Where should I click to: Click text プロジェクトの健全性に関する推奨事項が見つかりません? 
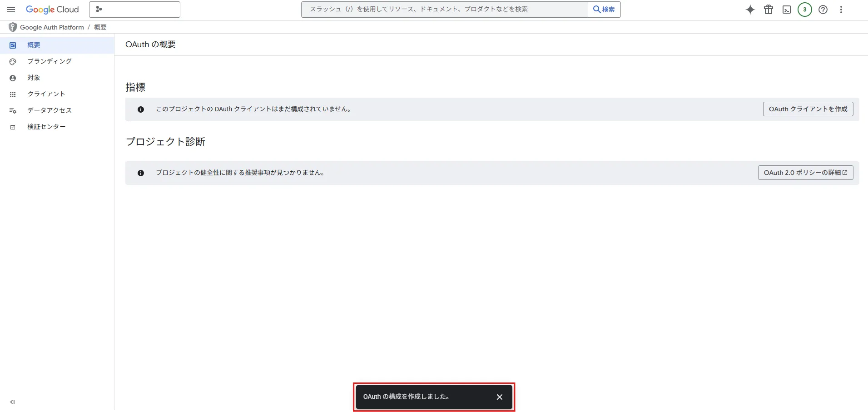point(240,173)
